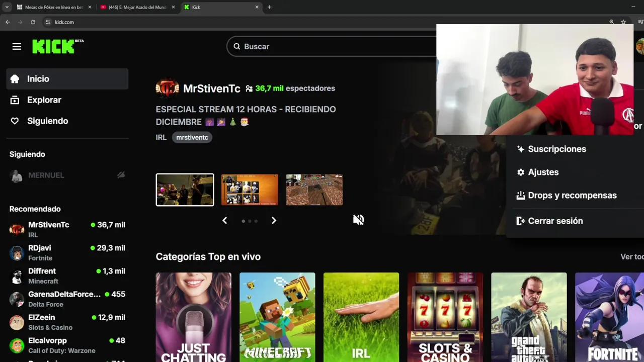Click Diffrent avatar icon
Screen dimensions: 644x362
tap(17, 276)
